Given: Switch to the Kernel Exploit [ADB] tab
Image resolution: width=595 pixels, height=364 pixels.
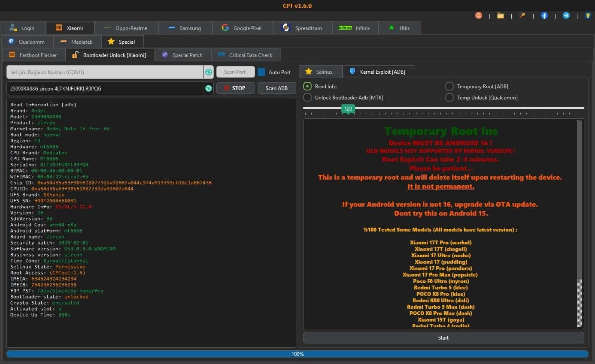Looking at the screenshot, I should coord(378,72).
